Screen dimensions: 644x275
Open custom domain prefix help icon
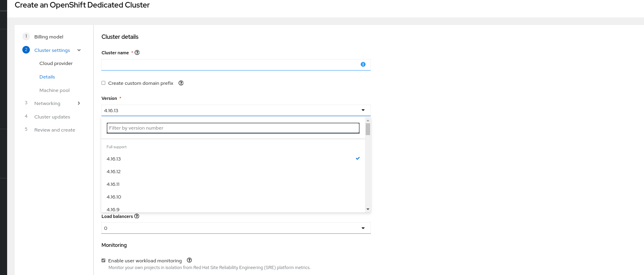coord(181,83)
